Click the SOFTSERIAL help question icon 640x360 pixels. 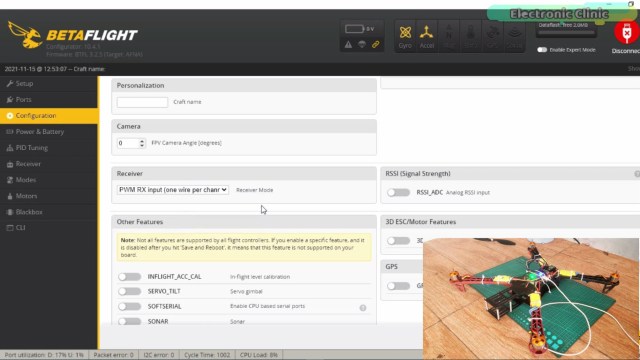[x=363, y=308]
